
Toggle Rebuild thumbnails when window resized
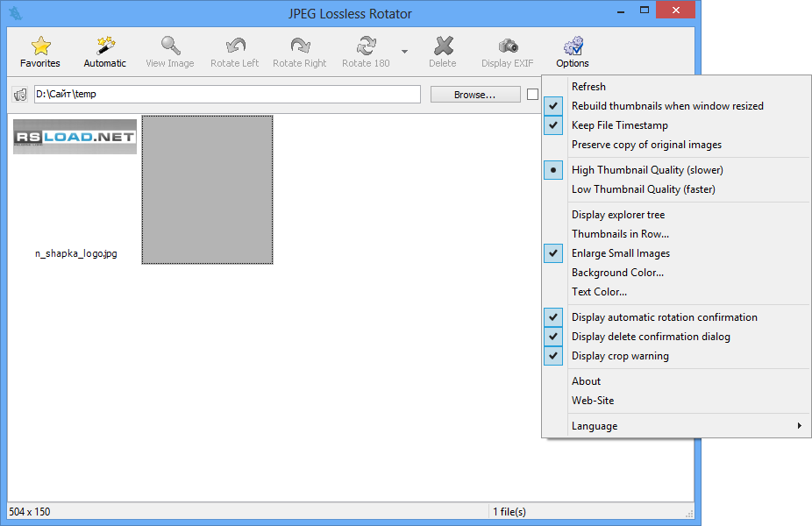coord(676,105)
